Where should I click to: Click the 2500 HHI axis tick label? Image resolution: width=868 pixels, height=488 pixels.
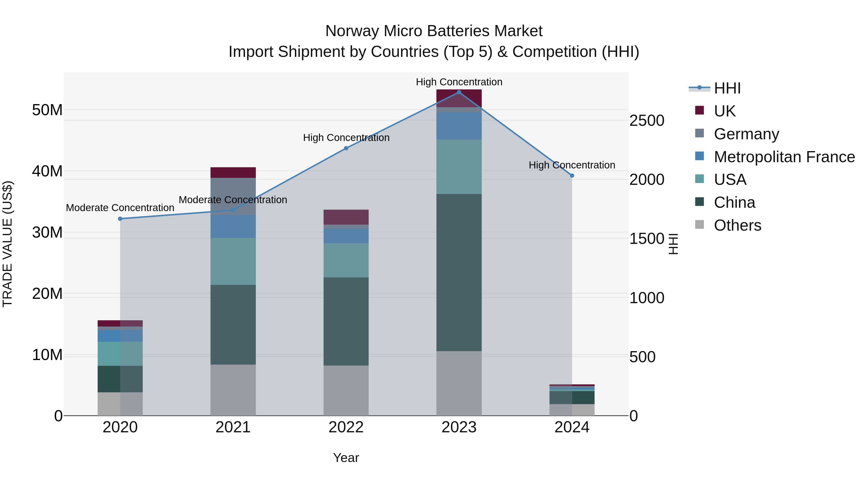point(647,120)
